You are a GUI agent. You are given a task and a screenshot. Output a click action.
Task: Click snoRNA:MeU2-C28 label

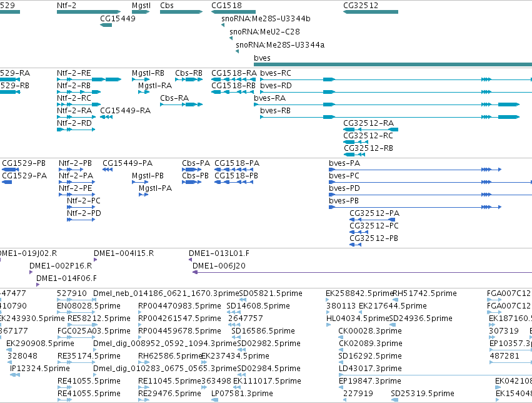264,31
